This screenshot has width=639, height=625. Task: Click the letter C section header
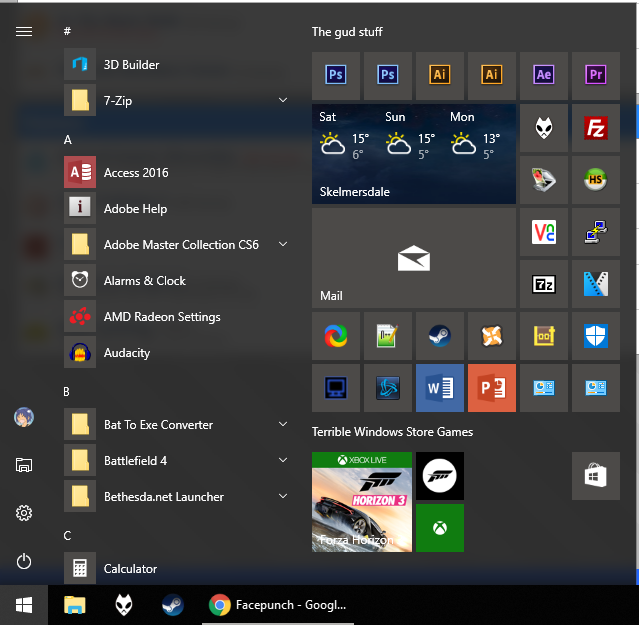pyautogui.click(x=67, y=535)
